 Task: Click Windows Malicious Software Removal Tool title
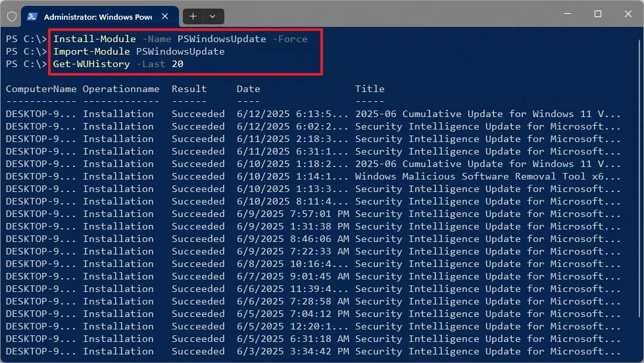pyautogui.click(x=488, y=176)
